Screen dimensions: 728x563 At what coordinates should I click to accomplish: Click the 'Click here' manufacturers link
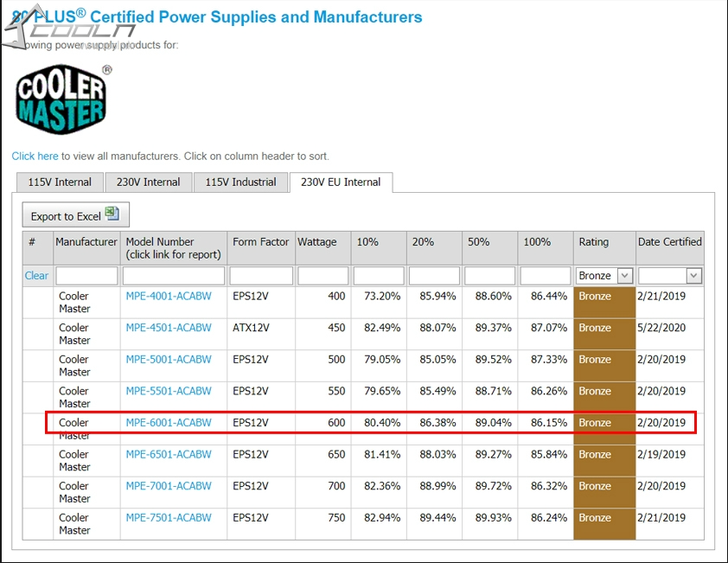coord(35,156)
